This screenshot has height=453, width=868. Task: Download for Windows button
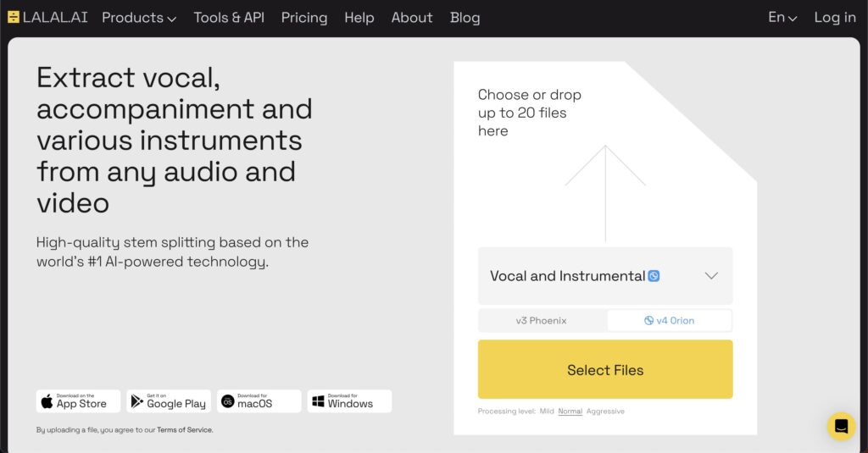point(349,401)
